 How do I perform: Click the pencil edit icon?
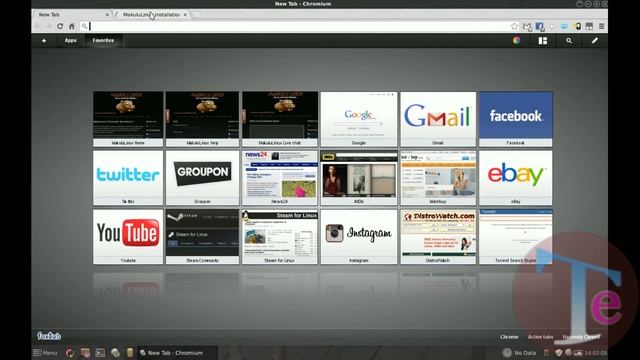coord(595,40)
